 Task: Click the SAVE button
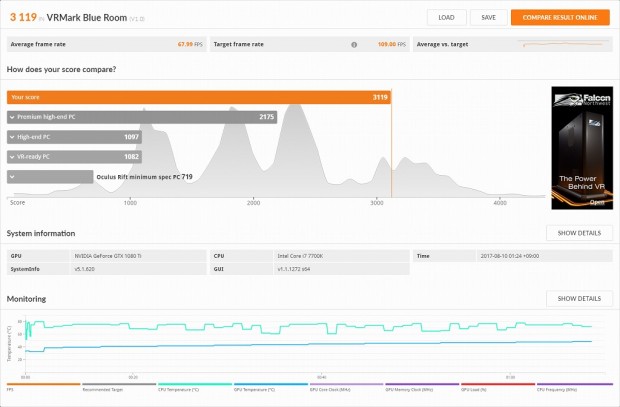click(x=488, y=17)
